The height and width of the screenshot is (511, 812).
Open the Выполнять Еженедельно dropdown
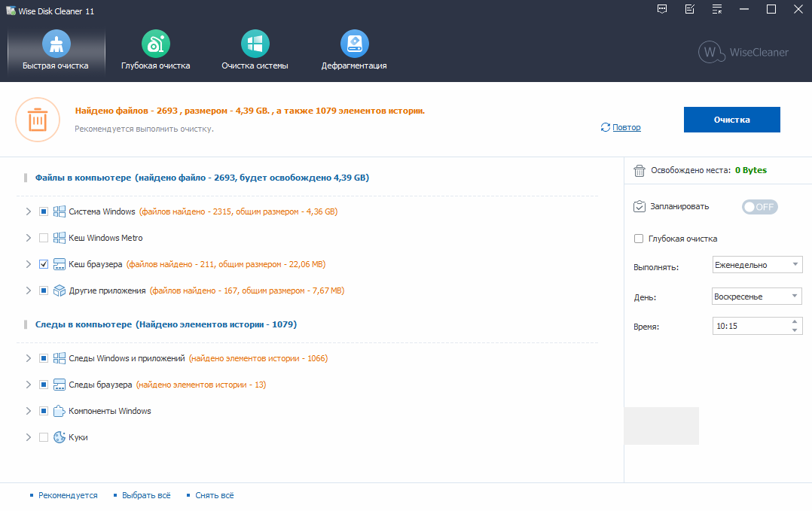tap(758, 265)
